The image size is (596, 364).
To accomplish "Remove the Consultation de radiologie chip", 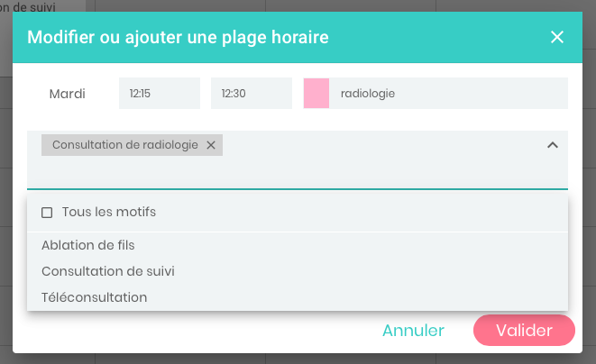I will tap(211, 145).
